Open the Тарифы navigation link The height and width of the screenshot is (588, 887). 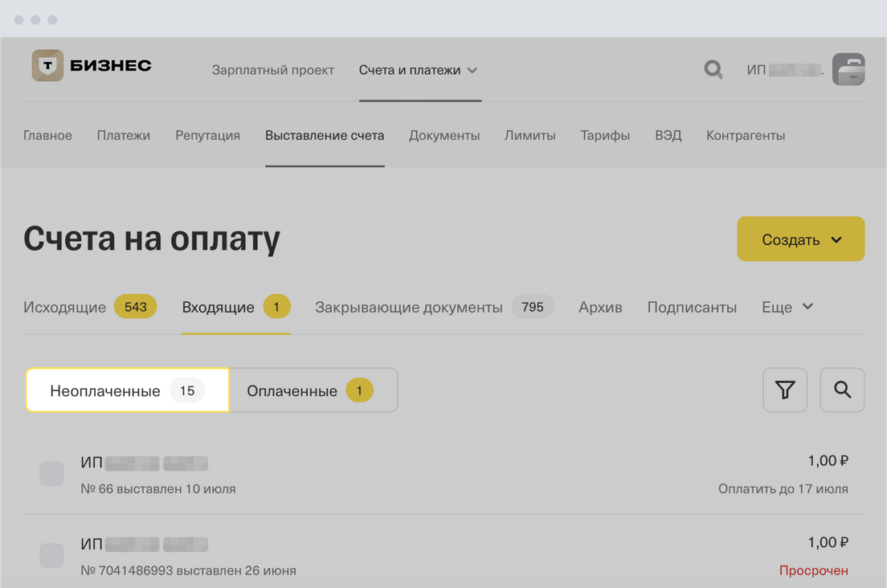(x=605, y=135)
